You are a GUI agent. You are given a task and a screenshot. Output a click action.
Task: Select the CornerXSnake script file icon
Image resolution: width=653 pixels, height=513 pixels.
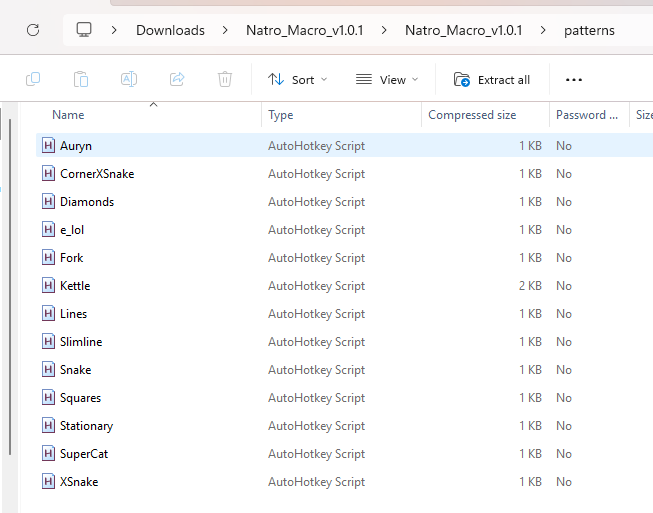(x=48, y=173)
